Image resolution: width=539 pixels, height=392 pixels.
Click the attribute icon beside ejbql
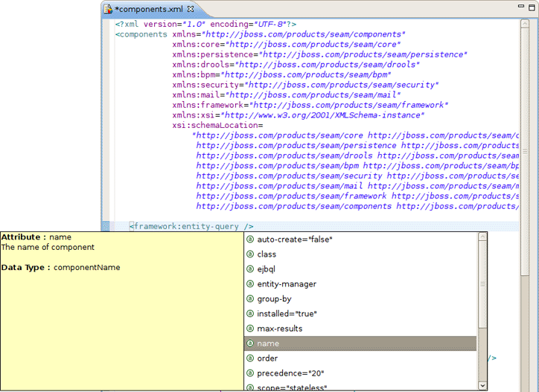[250, 269]
